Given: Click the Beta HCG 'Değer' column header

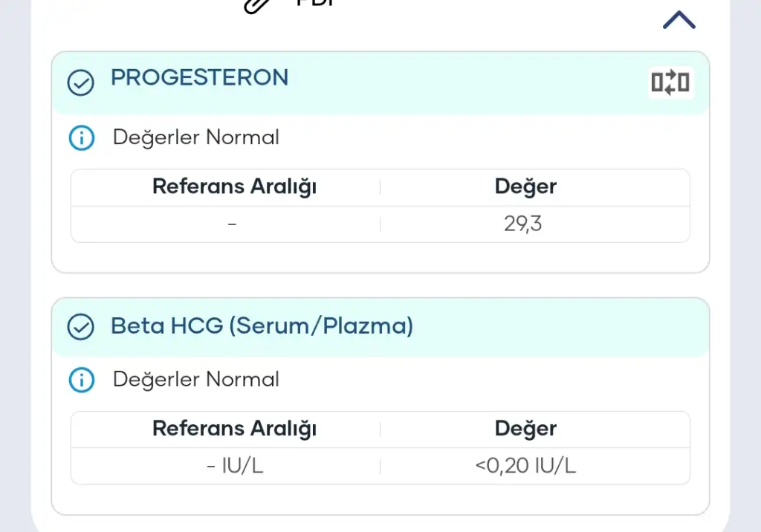Looking at the screenshot, I should [x=525, y=429].
